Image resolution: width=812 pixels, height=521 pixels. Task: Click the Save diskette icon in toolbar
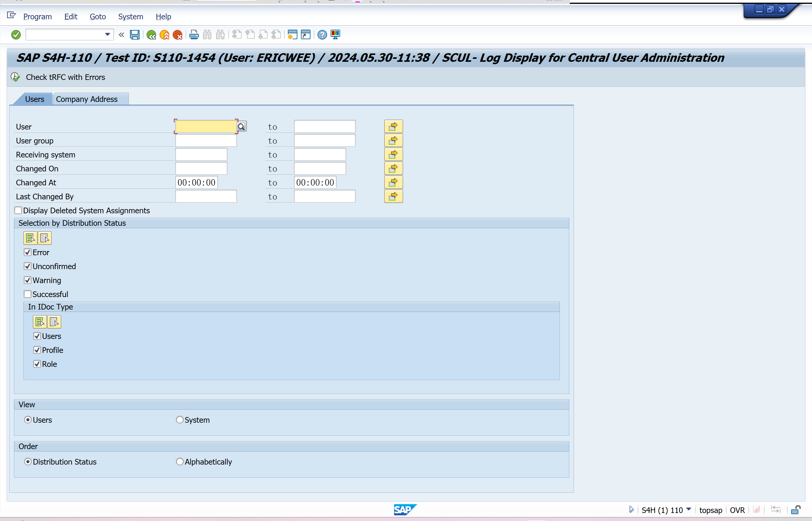click(134, 34)
